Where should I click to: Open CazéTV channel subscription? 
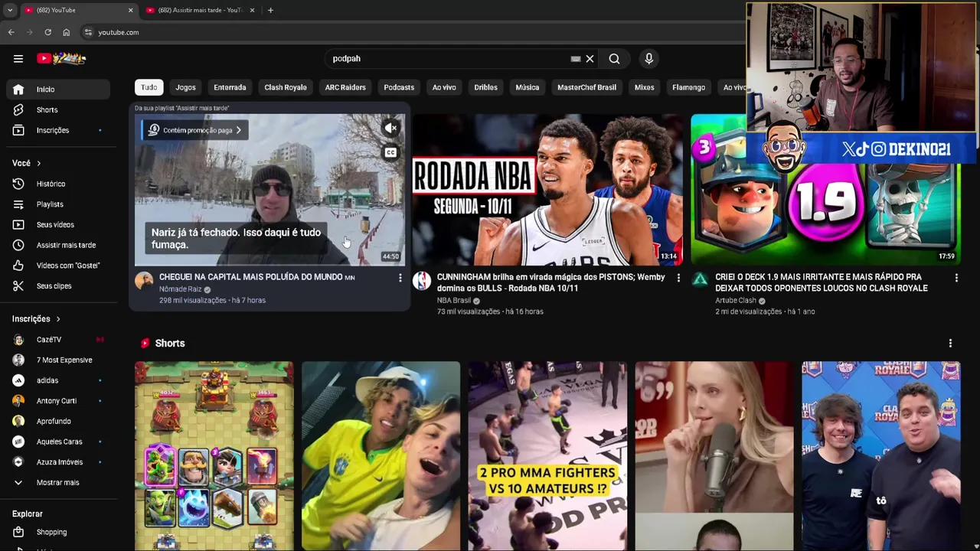pos(58,339)
